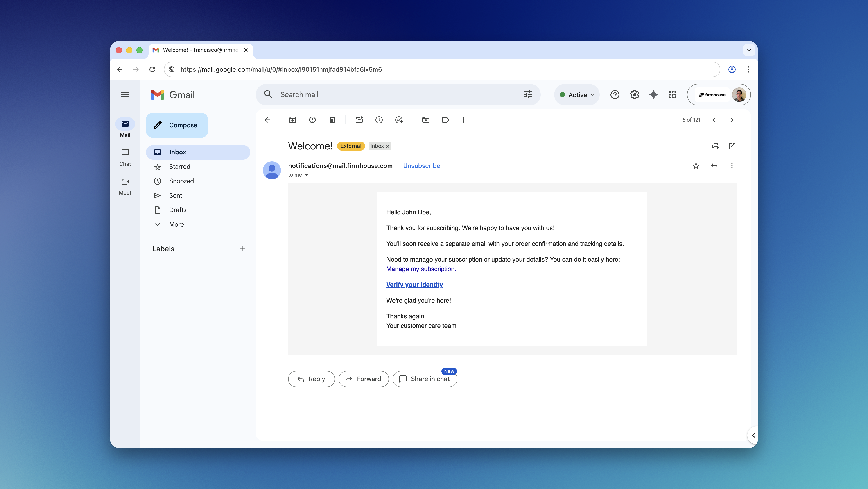The width and height of the screenshot is (868, 489).
Task: Mark the email as unread
Action: point(359,120)
